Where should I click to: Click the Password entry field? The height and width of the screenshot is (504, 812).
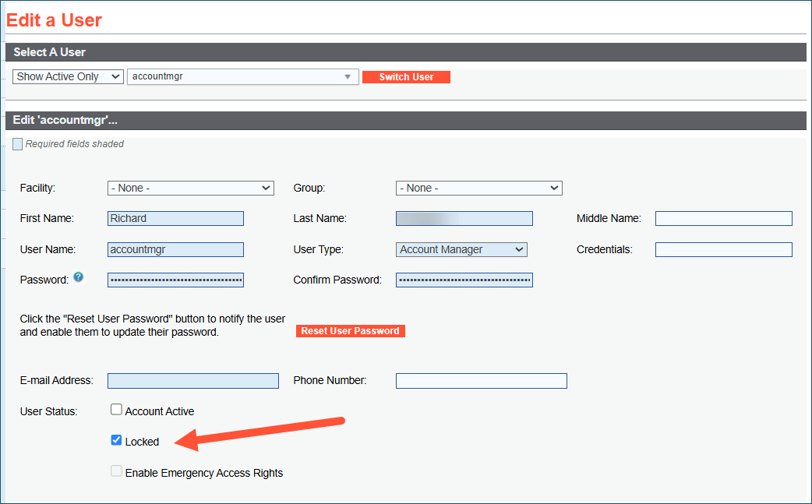[175, 280]
